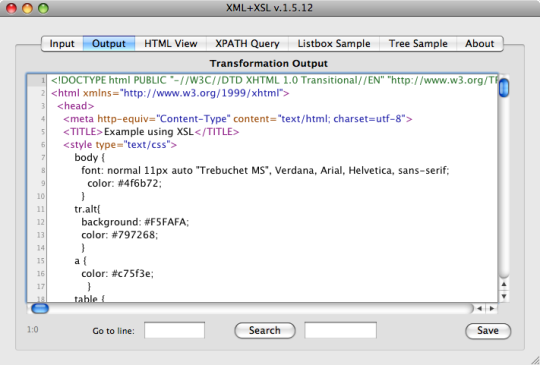The height and width of the screenshot is (365, 540).
Task: Go to the Tree Sample tab
Action: tap(418, 44)
